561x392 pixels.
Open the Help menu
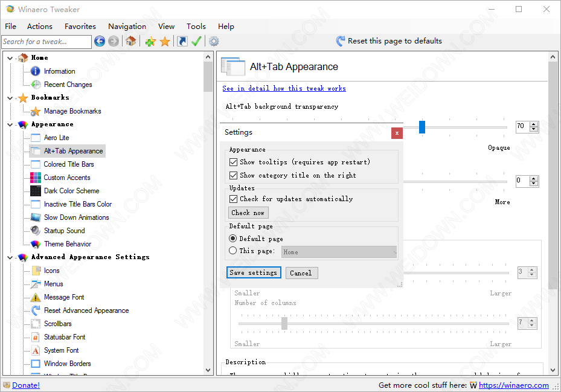click(x=226, y=27)
